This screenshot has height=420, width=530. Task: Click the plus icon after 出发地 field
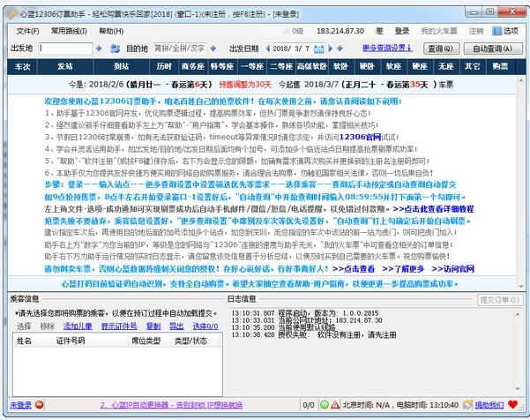tap(99, 49)
